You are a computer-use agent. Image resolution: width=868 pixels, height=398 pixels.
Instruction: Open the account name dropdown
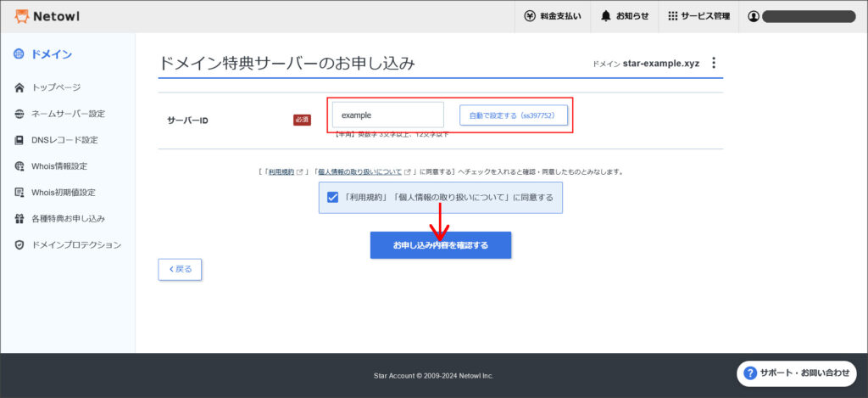point(809,17)
